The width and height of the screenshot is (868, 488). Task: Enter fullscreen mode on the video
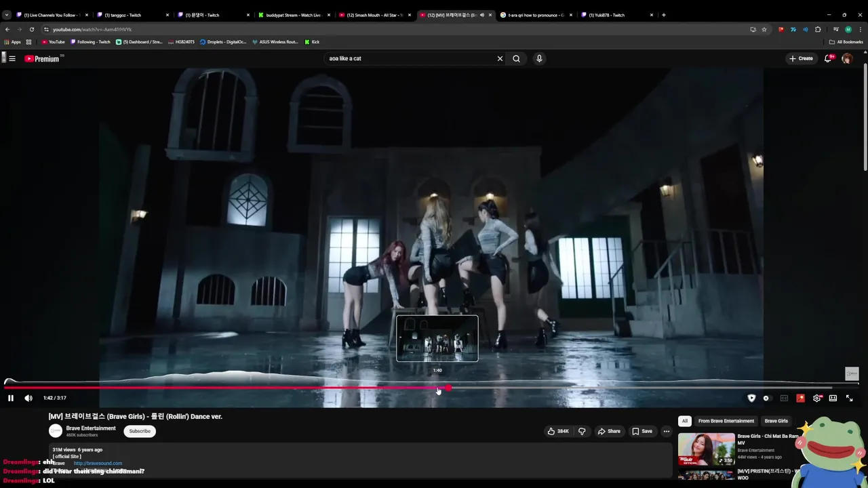tap(849, 398)
